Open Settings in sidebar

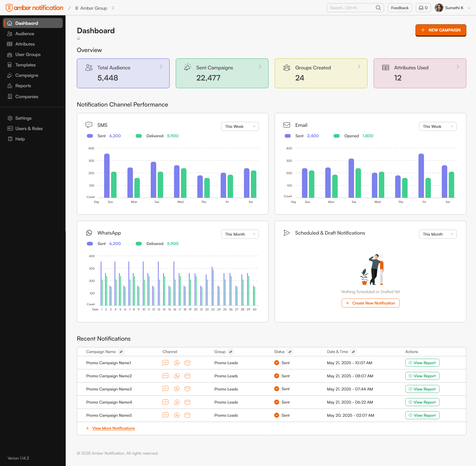pos(33,118)
